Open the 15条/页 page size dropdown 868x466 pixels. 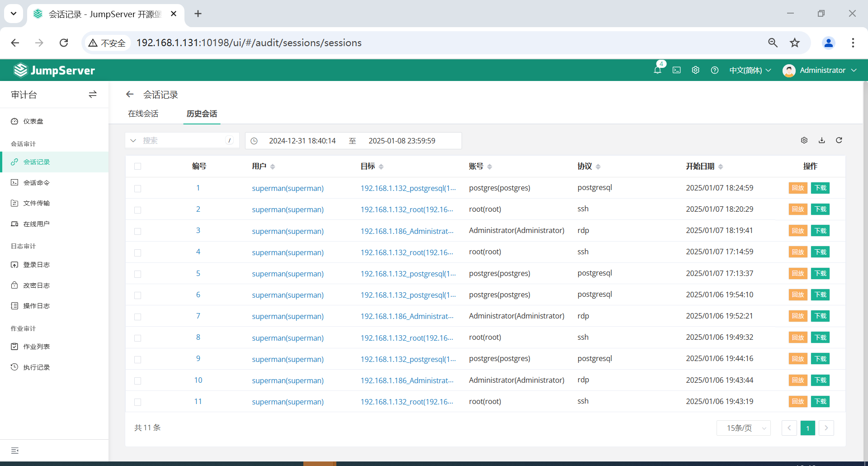tap(743, 428)
